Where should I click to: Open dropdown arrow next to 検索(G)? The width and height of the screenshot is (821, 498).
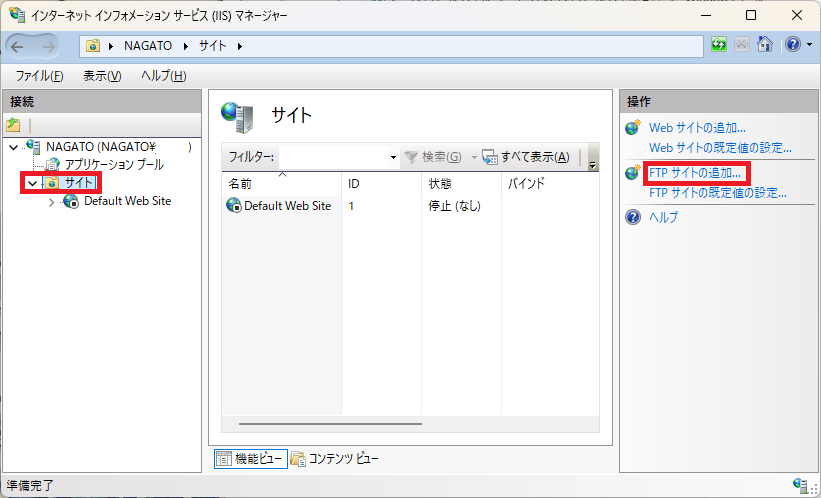tap(474, 157)
